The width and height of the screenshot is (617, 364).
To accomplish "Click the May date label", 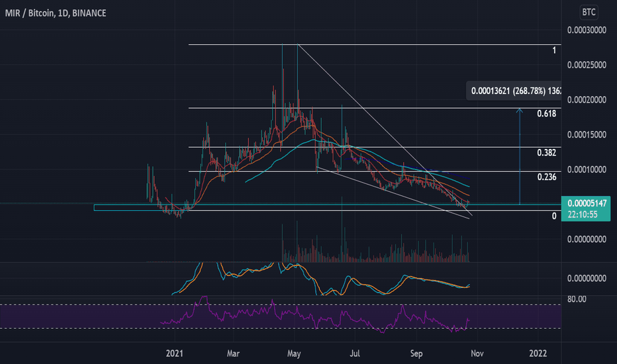I will click(x=294, y=353).
